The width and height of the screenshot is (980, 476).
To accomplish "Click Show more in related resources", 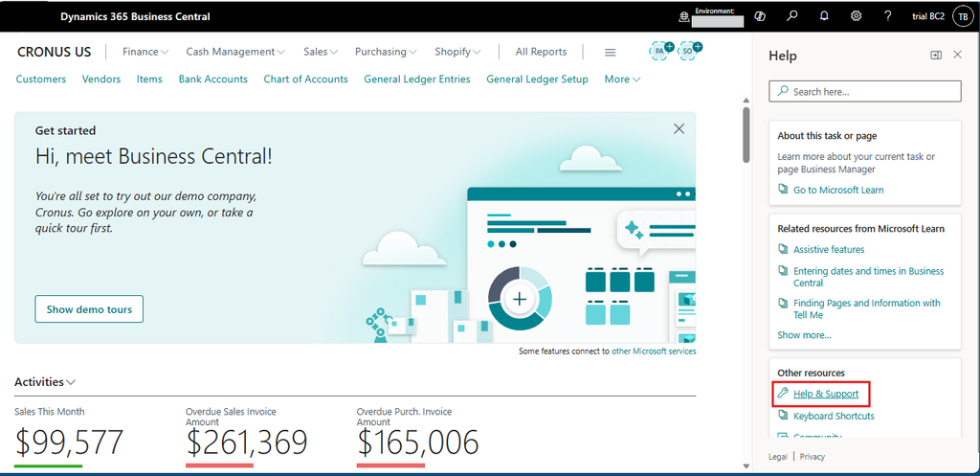I will [804, 335].
